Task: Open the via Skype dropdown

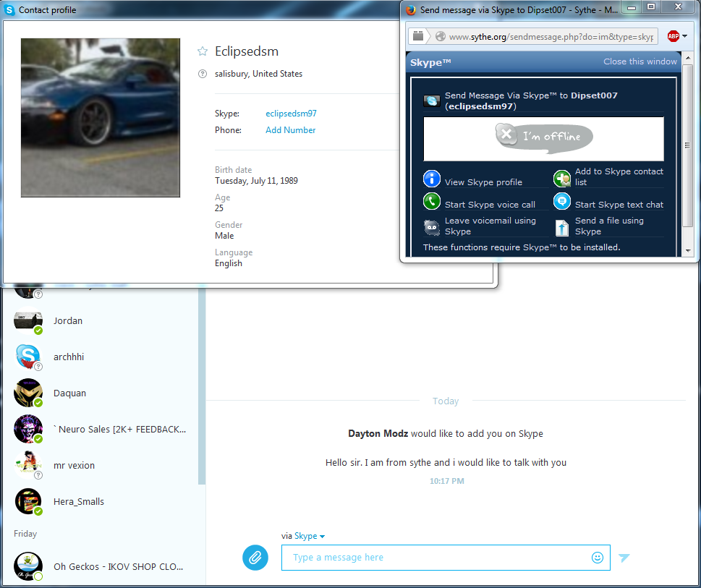Action: click(310, 536)
